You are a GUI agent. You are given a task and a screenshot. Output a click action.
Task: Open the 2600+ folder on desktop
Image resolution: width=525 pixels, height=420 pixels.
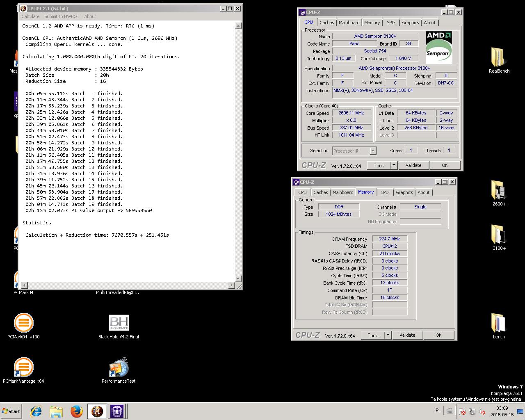point(499,193)
